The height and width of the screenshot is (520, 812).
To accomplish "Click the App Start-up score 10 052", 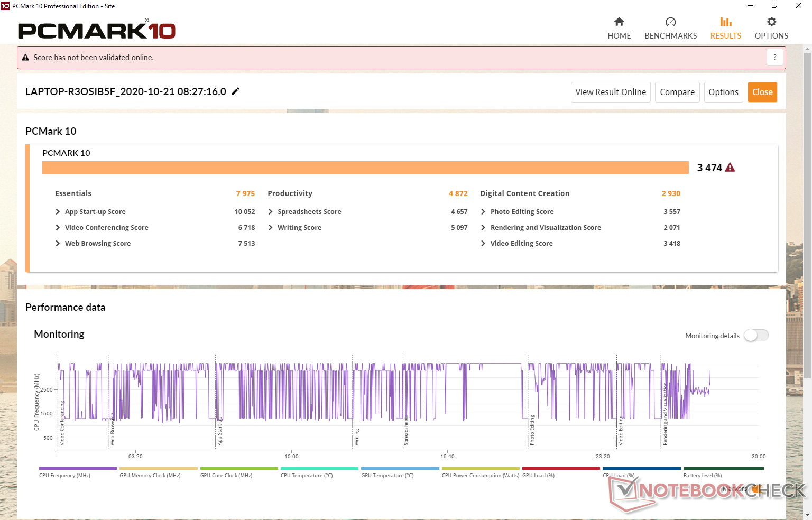I will 245,212.
